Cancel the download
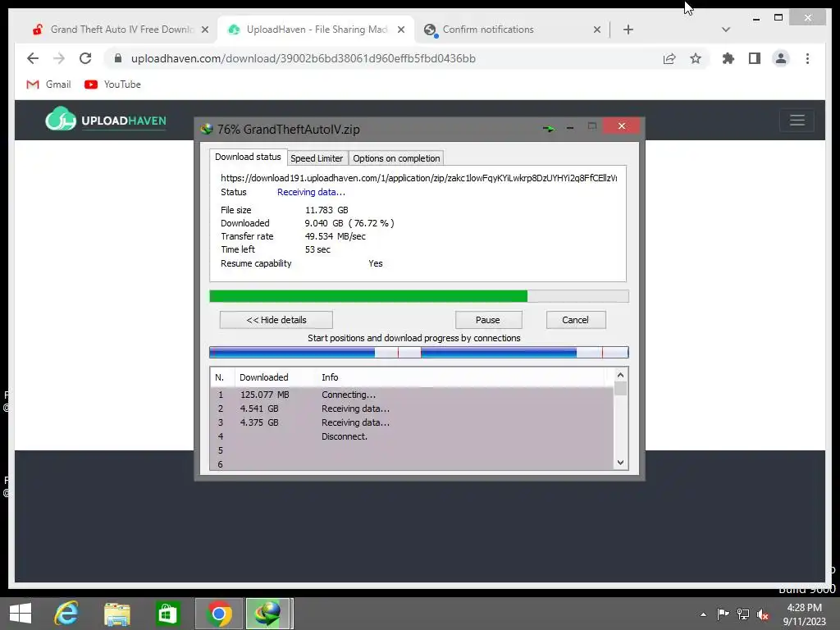This screenshot has height=630, width=840. pyautogui.click(x=576, y=320)
